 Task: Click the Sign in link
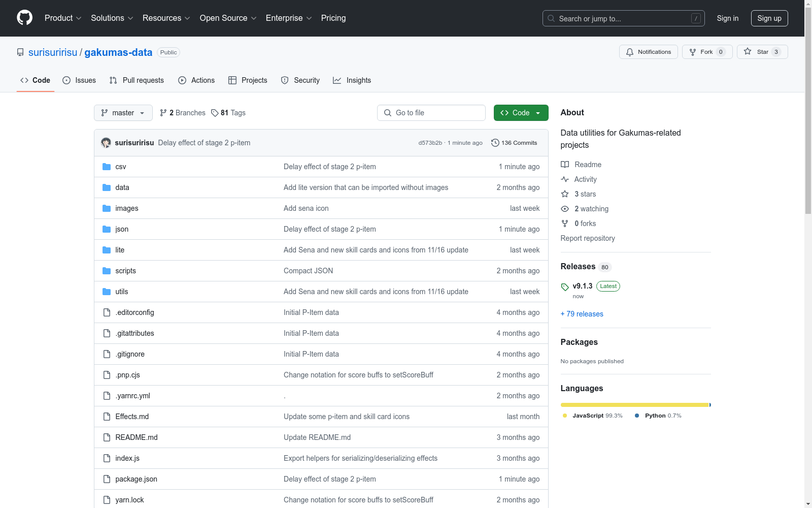tap(728, 18)
